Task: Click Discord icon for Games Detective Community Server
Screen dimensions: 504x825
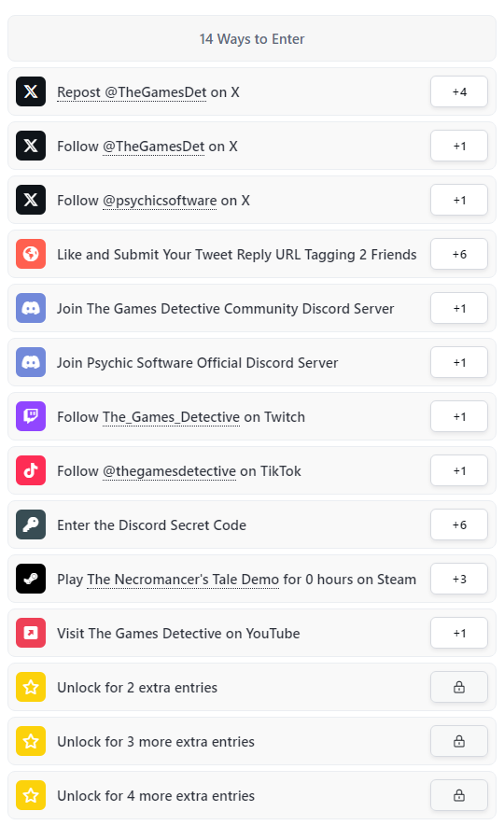Action: [x=31, y=308]
